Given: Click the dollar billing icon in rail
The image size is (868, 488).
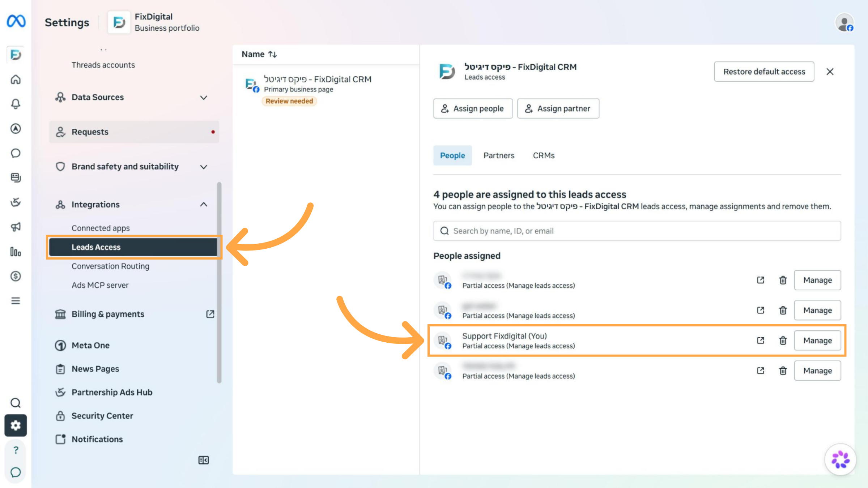Looking at the screenshot, I should coord(16,276).
